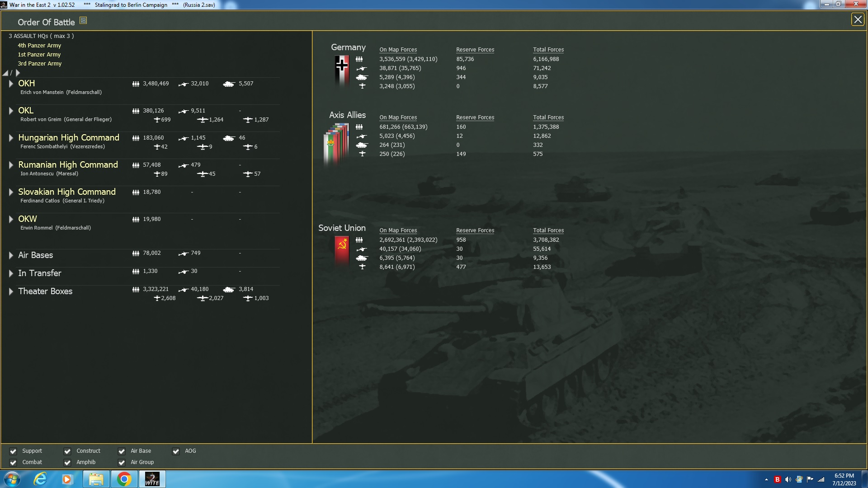This screenshot has width=868, height=488.
Task: Close the Order Of Battle screen
Action: click(x=858, y=19)
